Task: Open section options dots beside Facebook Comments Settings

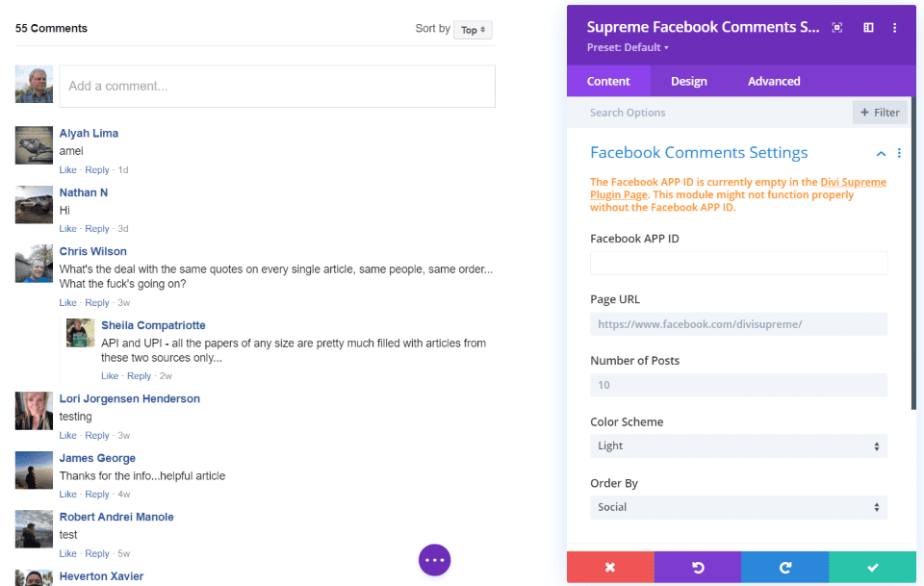Action: [x=900, y=153]
